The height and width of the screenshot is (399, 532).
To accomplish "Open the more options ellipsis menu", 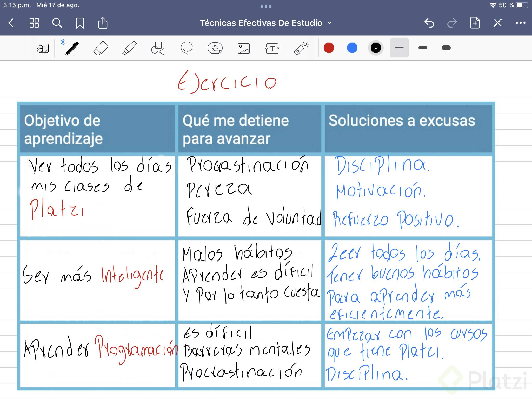I will (x=521, y=23).
